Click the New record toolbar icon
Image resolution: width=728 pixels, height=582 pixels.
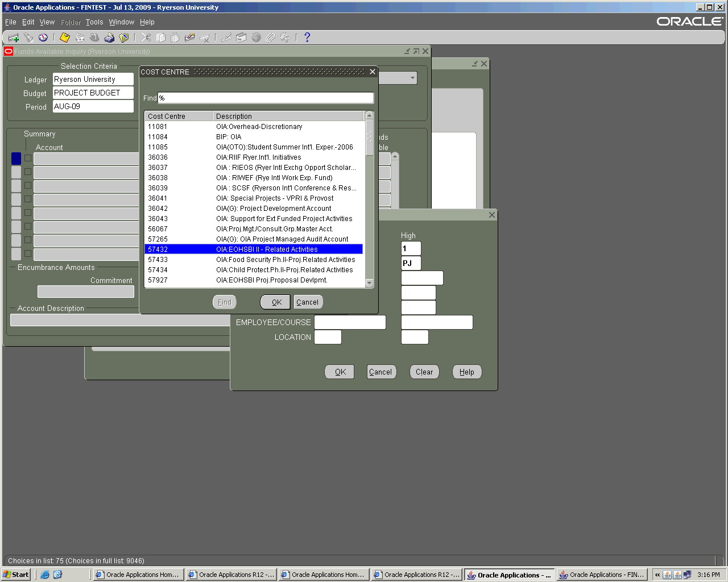point(13,38)
